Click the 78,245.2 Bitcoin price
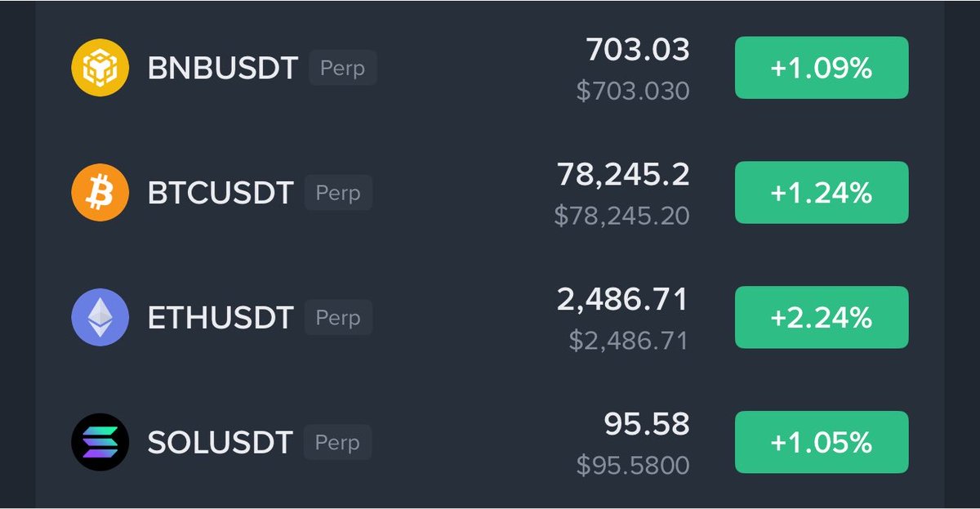 click(x=623, y=174)
